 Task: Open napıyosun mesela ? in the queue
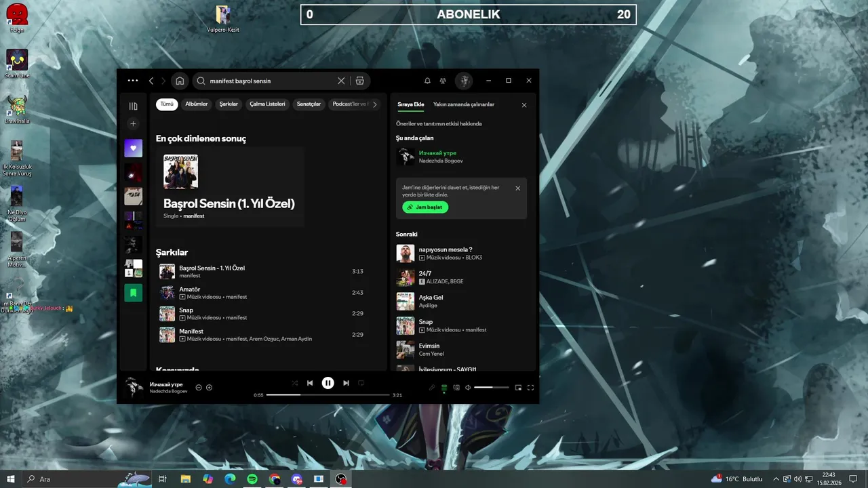point(461,253)
